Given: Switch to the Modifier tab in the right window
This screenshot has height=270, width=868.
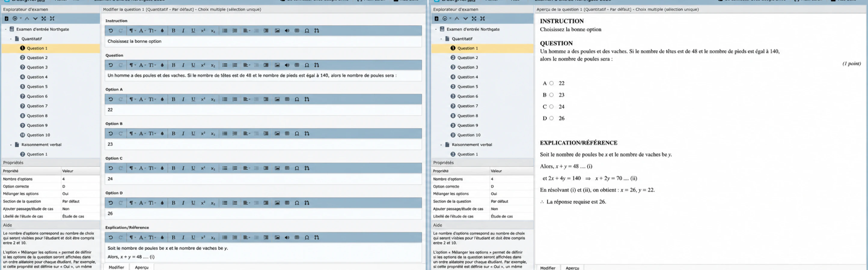Looking at the screenshot, I should [x=548, y=268].
